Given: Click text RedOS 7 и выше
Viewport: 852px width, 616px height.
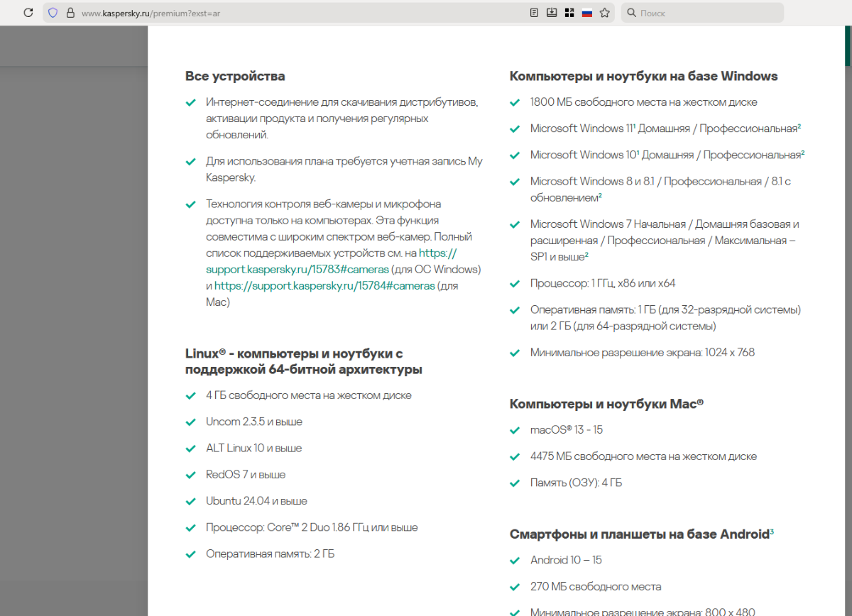Looking at the screenshot, I should [246, 475].
